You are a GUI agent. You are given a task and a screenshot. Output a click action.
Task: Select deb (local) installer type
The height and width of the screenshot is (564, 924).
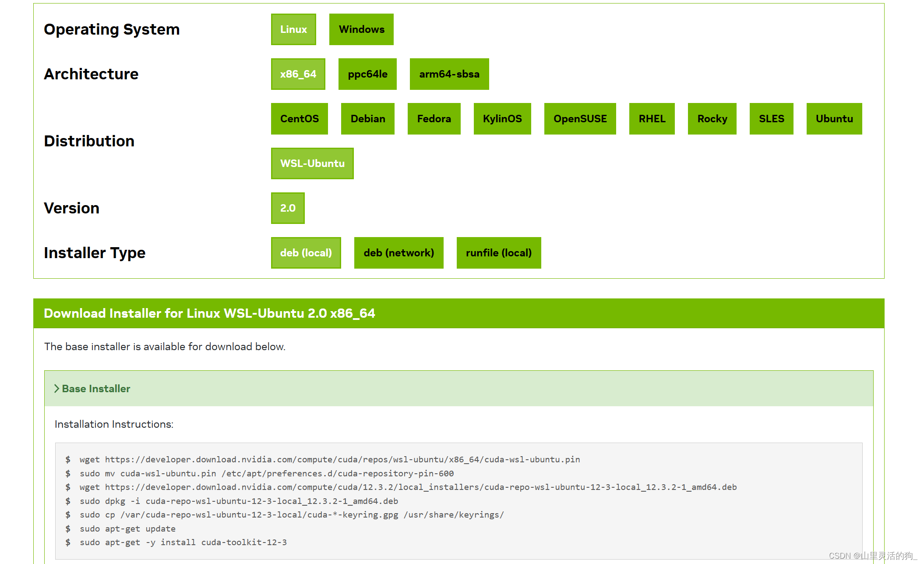click(306, 252)
